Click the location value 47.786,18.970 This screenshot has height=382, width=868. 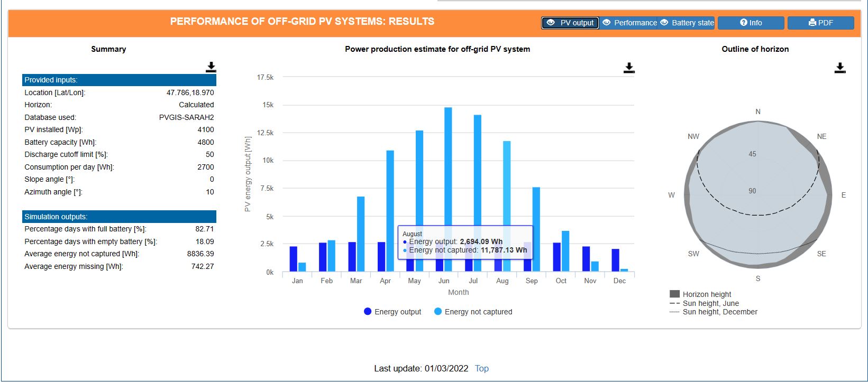click(x=190, y=92)
